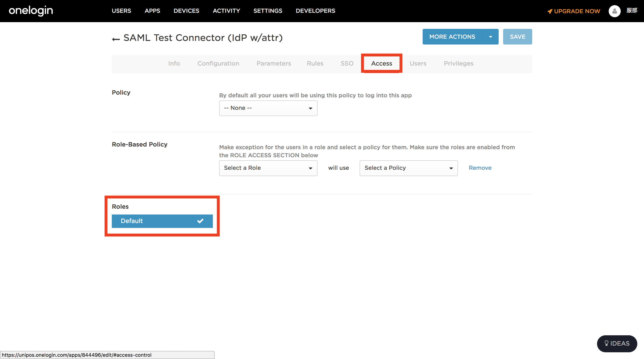The image size is (644, 359).
Task: Click the Role-Based Policy heading
Action: click(140, 144)
